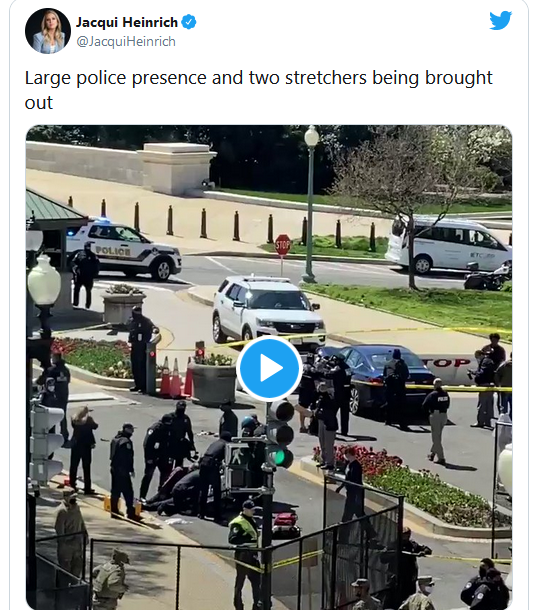This screenshot has width=533, height=610.
Task: Click the green traffic light in the video
Action: 279,458
